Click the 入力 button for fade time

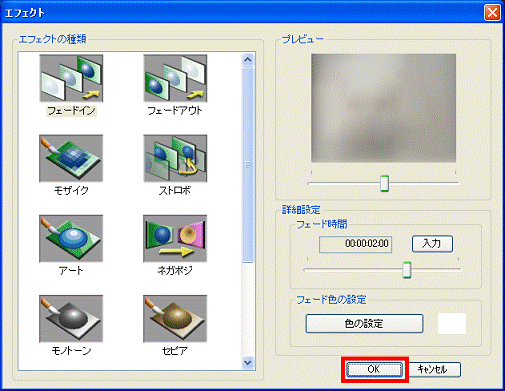[x=432, y=244]
